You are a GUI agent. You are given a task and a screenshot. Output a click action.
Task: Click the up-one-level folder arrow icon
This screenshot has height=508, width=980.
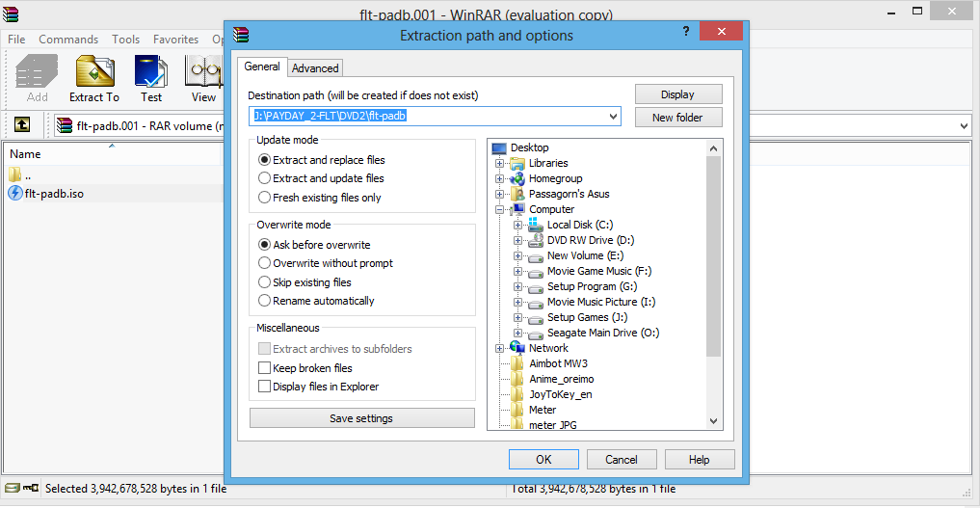[x=22, y=124]
